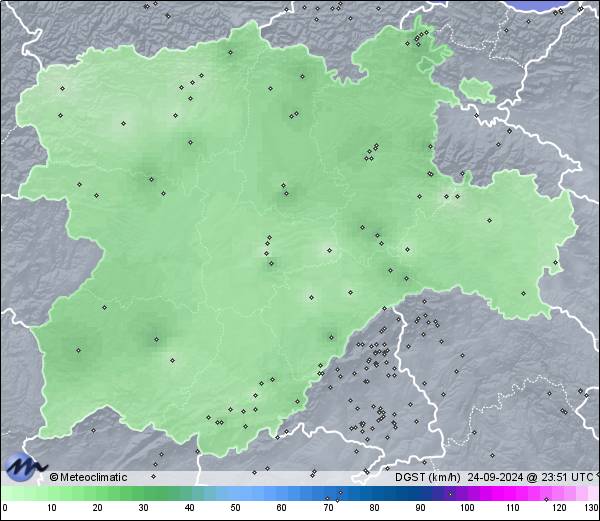Click the 23:51 UTC time text

pyautogui.click(x=566, y=477)
